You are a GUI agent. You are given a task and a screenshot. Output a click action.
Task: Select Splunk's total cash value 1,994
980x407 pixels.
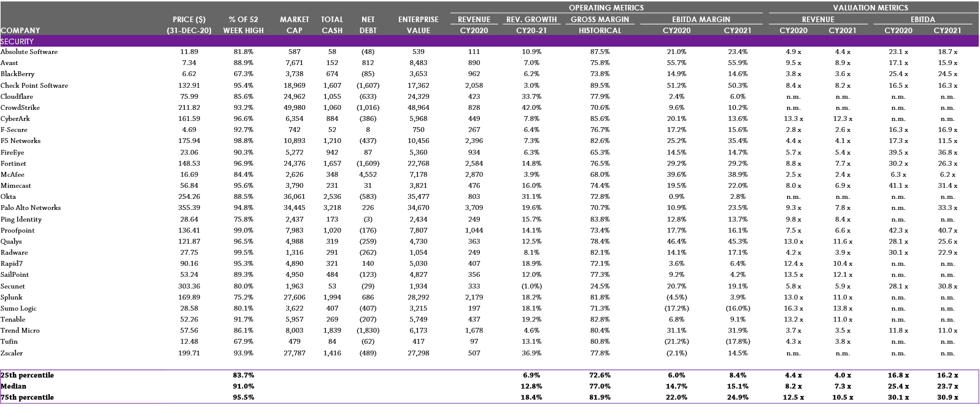332,297
